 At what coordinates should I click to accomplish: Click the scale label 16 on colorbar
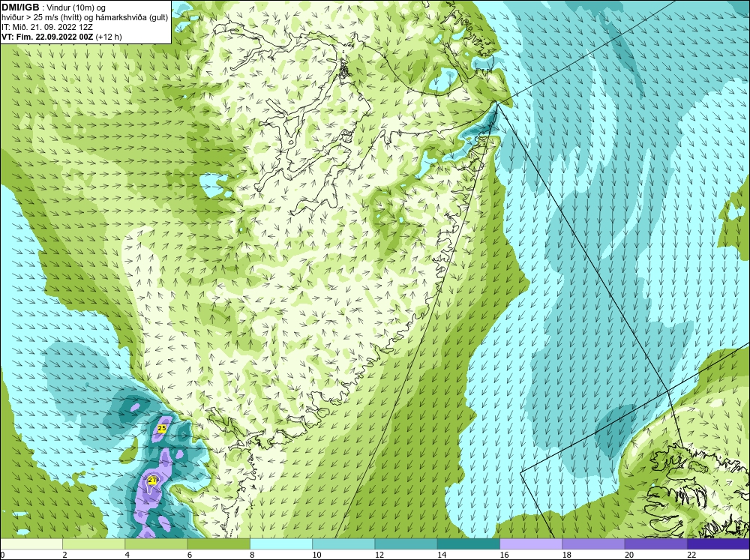pos(504,555)
